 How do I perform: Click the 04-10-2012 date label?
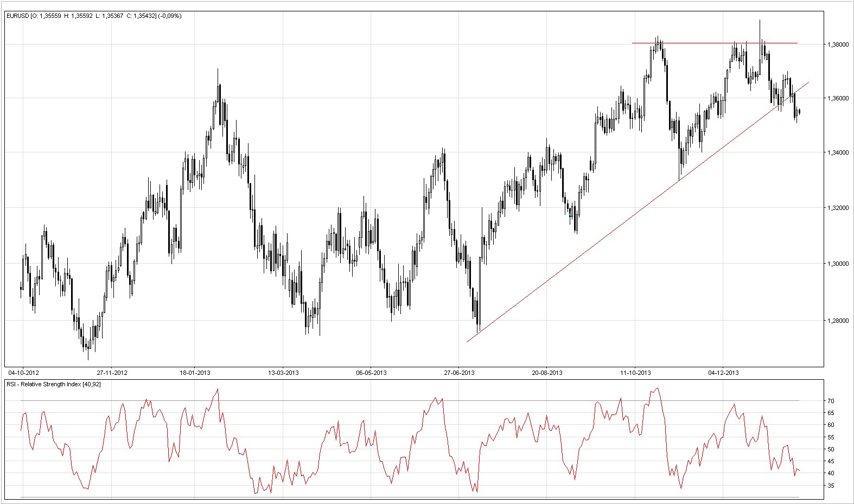[x=23, y=373]
